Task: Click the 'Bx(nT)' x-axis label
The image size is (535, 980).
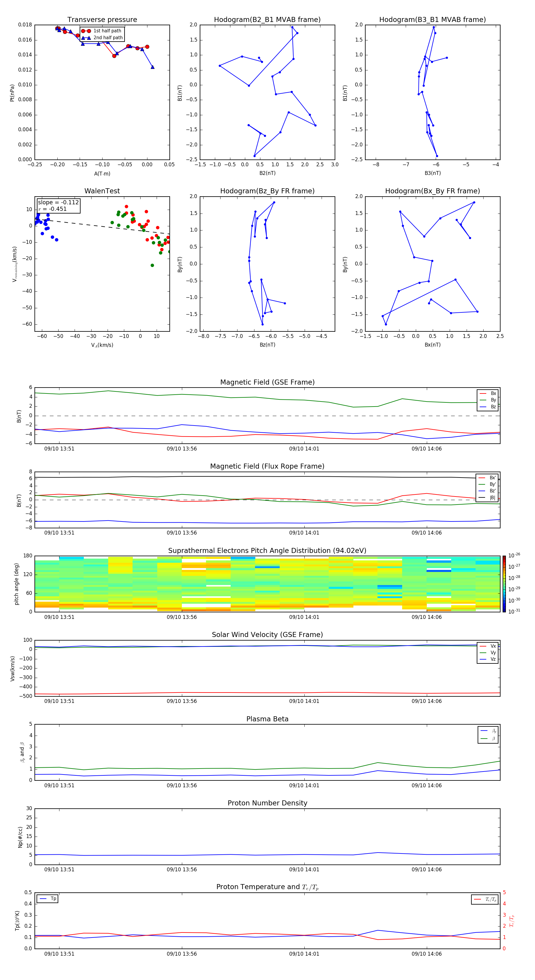Action: click(x=432, y=345)
